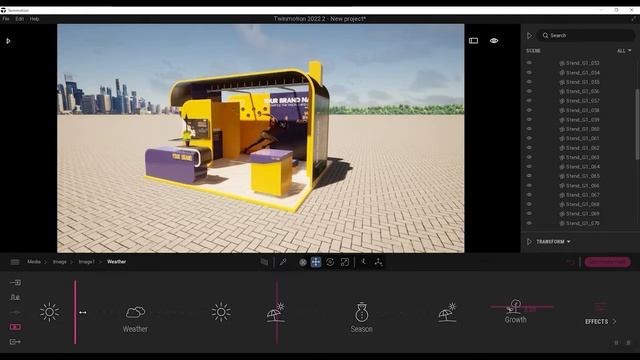The width and height of the screenshot is (640, 360).
Task: Expand the TRANSFORM dropdown
Action: pyautogui.click(x=553, y=242)
